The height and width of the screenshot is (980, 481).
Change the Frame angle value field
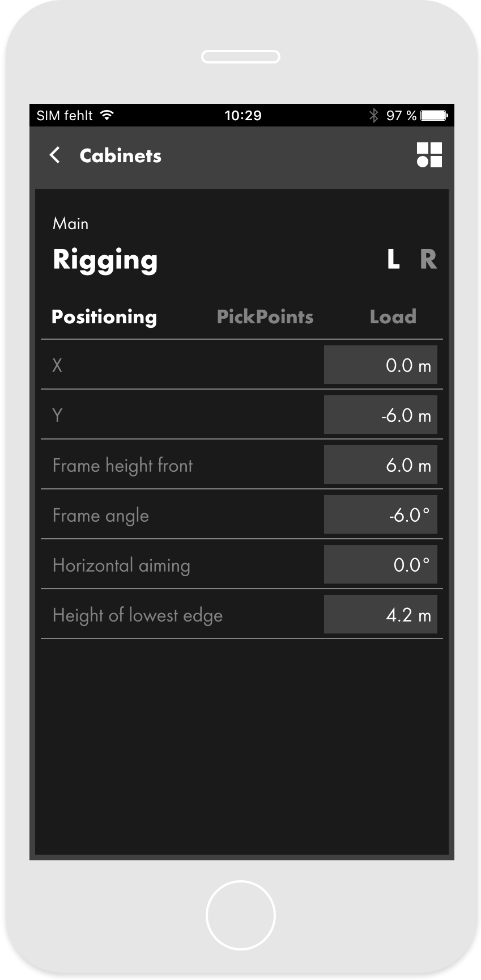coord(380,515)
